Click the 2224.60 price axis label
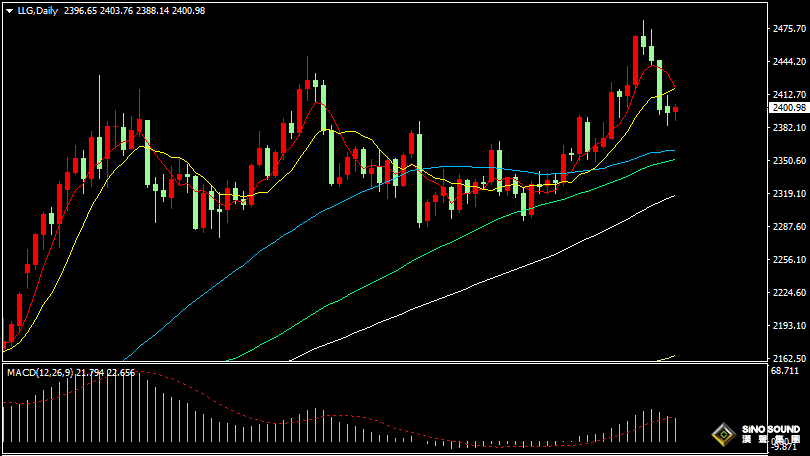This screenshot has height=456, width=810. point(788,292)
